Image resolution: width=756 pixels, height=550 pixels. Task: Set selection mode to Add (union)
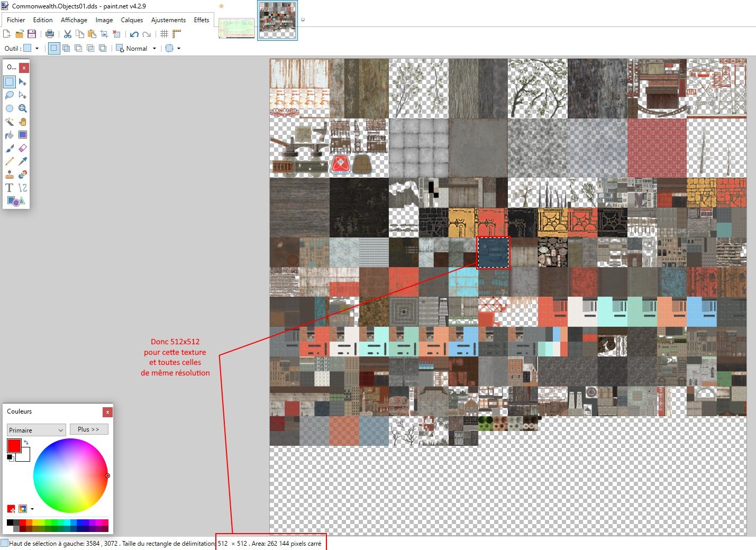coord(66,48)
